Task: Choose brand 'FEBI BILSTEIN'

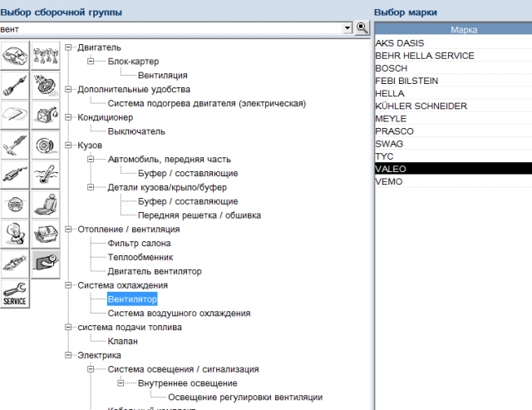Action: (x=453, y=81)
